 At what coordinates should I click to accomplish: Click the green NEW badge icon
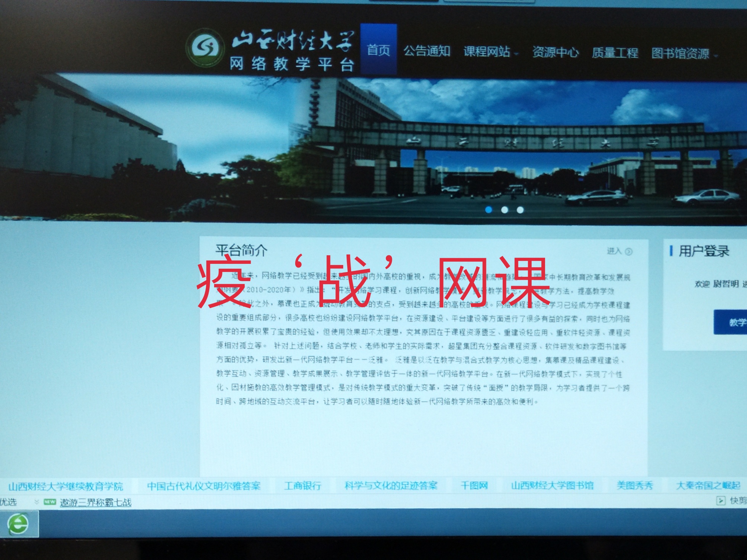click(x=50, y=502)
